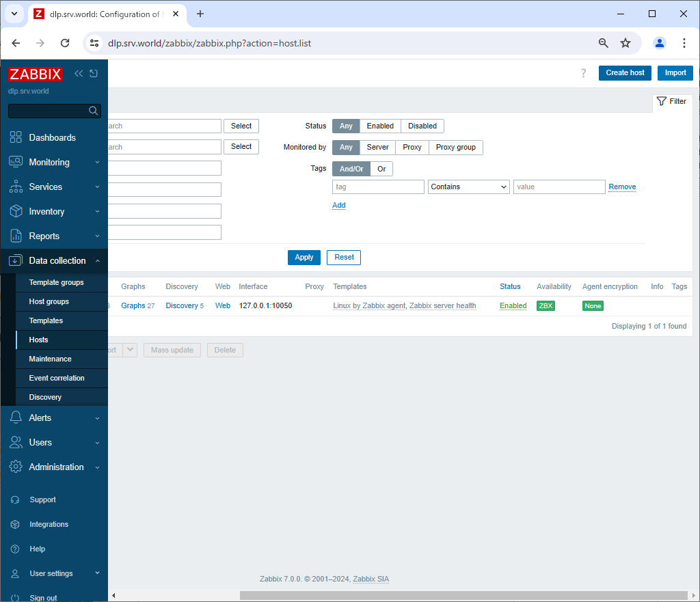This screenshot has height=602, width=700.
Task: Set Status filter to Disabled
Action: point(422,126)
